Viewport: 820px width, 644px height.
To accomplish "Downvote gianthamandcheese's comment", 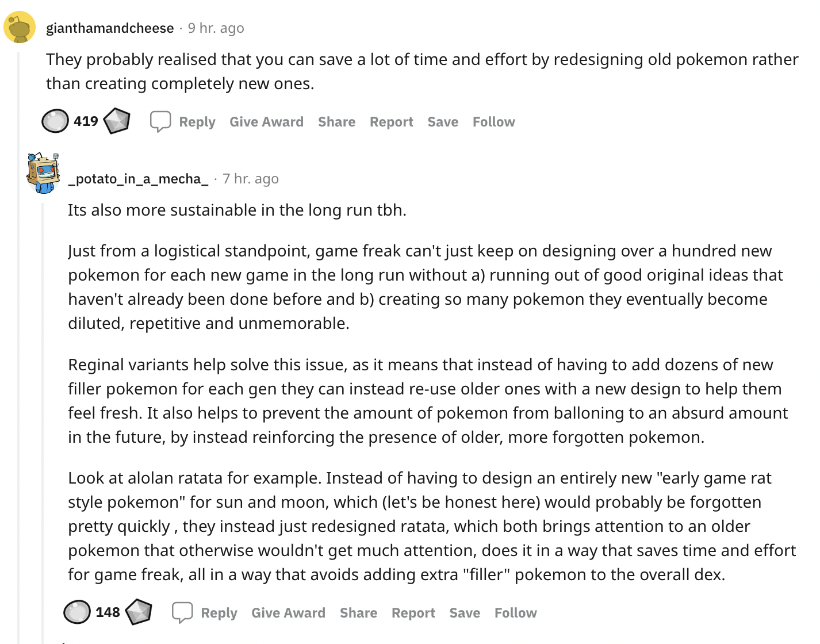I will [117, 121].
